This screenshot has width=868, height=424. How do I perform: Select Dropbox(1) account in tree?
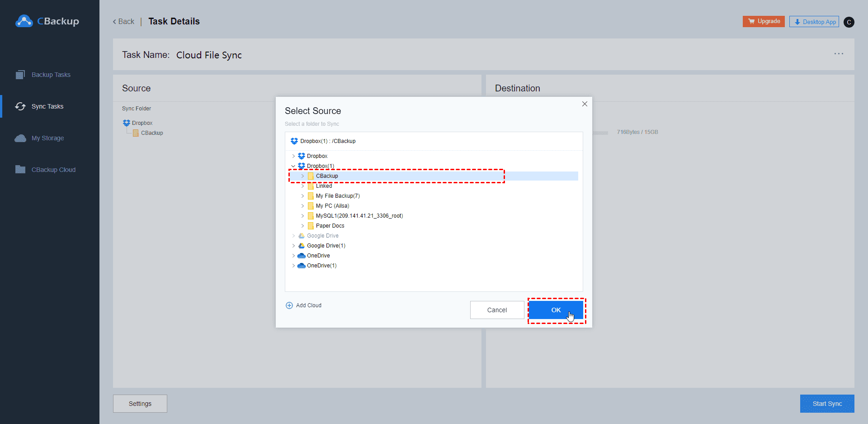pos(321,166)
